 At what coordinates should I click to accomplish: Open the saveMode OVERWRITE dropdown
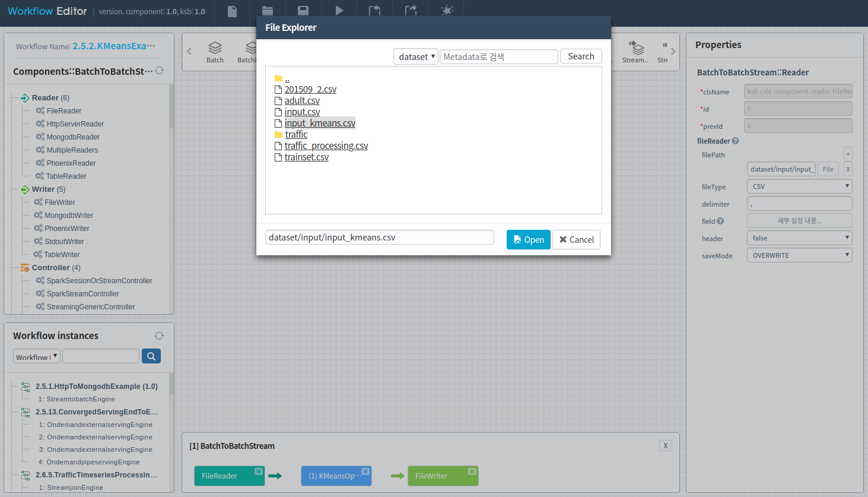[x=799, y=255]
